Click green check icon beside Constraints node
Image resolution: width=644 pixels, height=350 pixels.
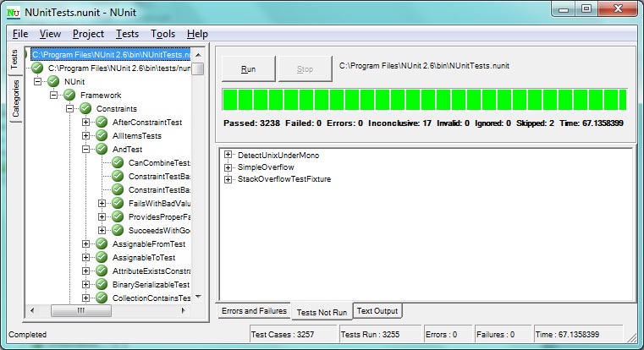pos(85,109)
